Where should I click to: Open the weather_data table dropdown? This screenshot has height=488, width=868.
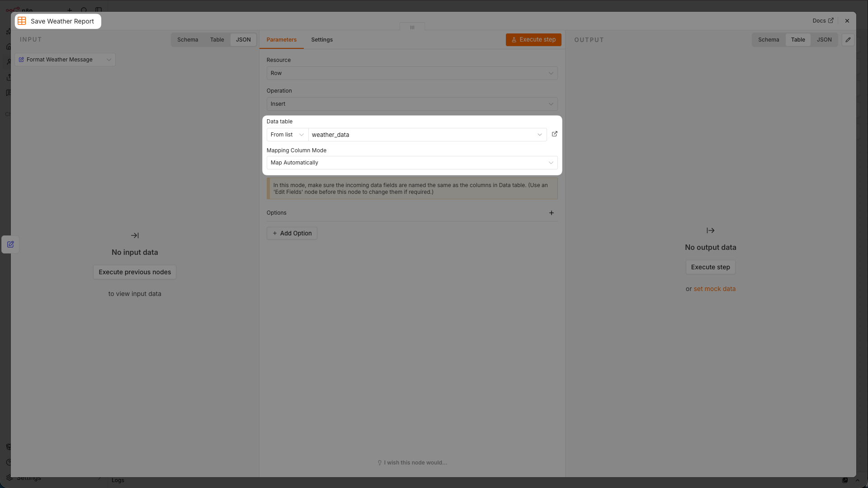pyautogui.click(x=427, y=135)
